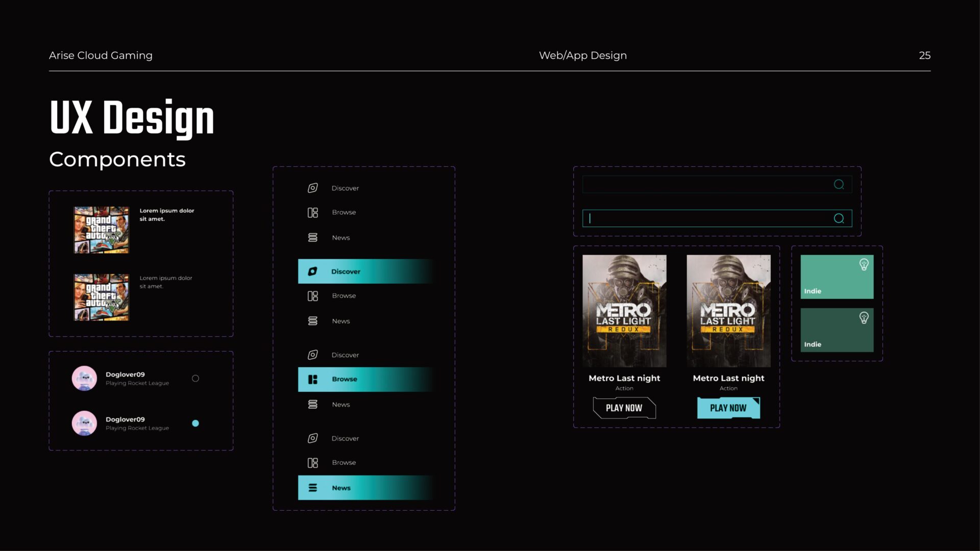980x551 pixels.
Task: Click the first "Doglover09" username
Action: [125, 374]
